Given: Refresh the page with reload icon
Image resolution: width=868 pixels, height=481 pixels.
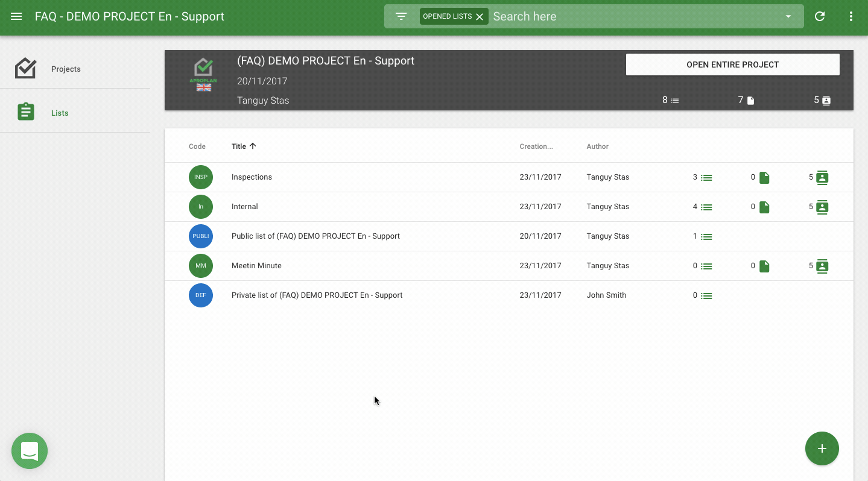Looking at the screenshot, I should point(820,17).
